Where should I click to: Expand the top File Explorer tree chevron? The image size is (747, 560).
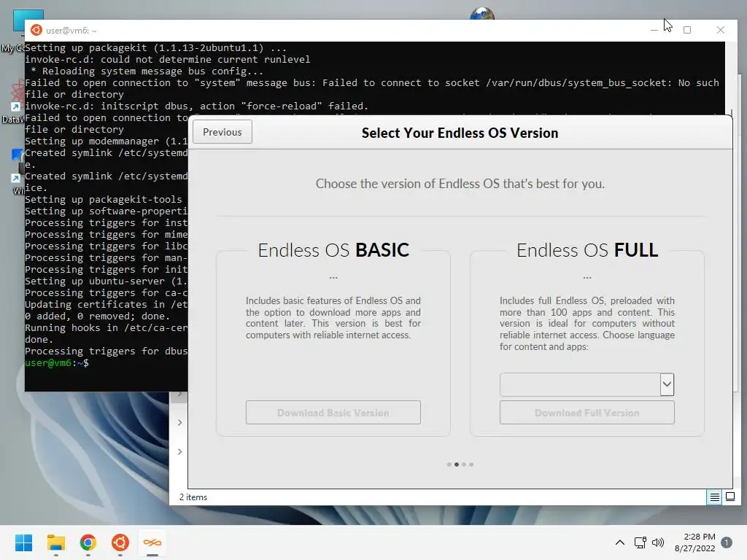[180, 394]
